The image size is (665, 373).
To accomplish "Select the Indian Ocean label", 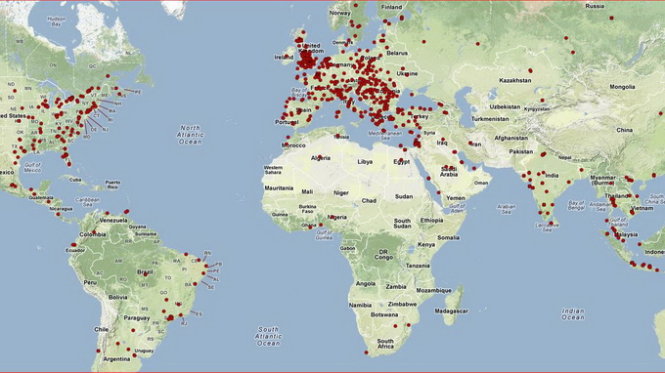I will click(x=573, y=314).
